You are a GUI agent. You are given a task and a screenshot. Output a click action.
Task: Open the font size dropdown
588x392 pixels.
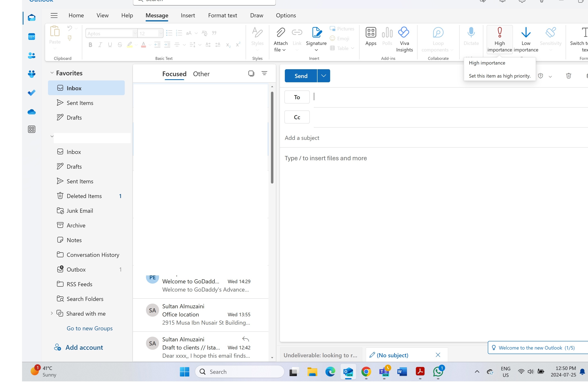coord(161,33)
